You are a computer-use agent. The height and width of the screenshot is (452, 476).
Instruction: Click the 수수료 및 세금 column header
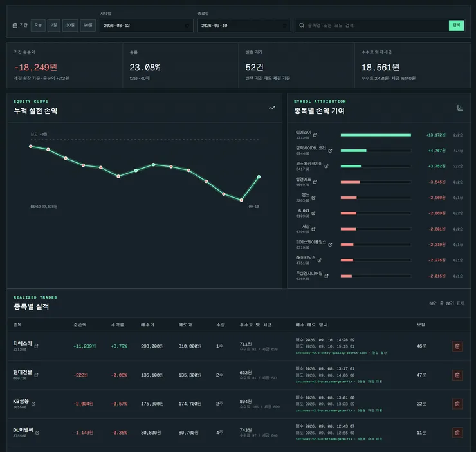click(x=255, y=325)
